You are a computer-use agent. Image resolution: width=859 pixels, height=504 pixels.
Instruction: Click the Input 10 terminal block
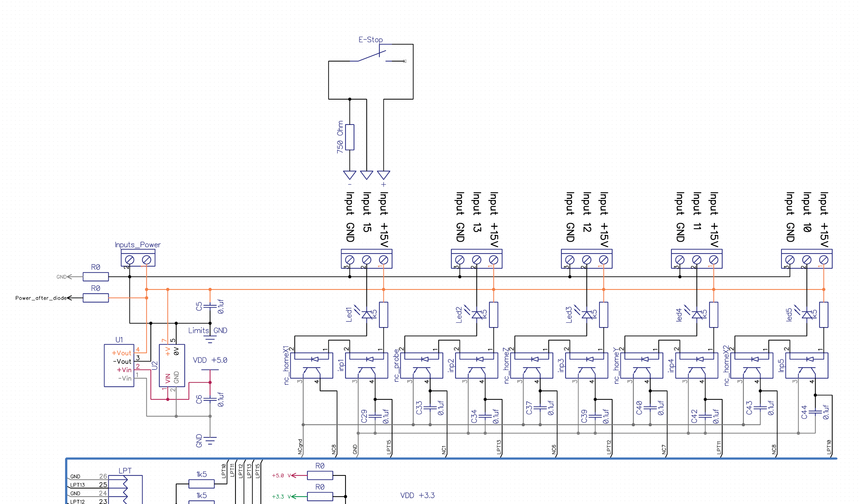(806, 259)
